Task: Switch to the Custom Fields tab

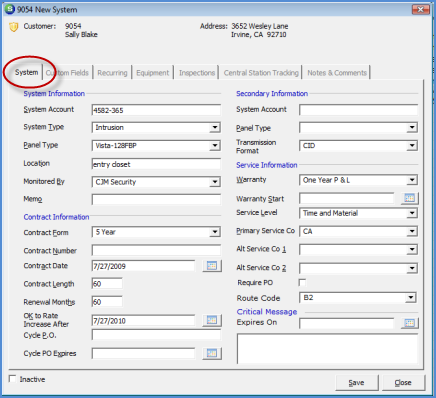Action: point(67,73)
